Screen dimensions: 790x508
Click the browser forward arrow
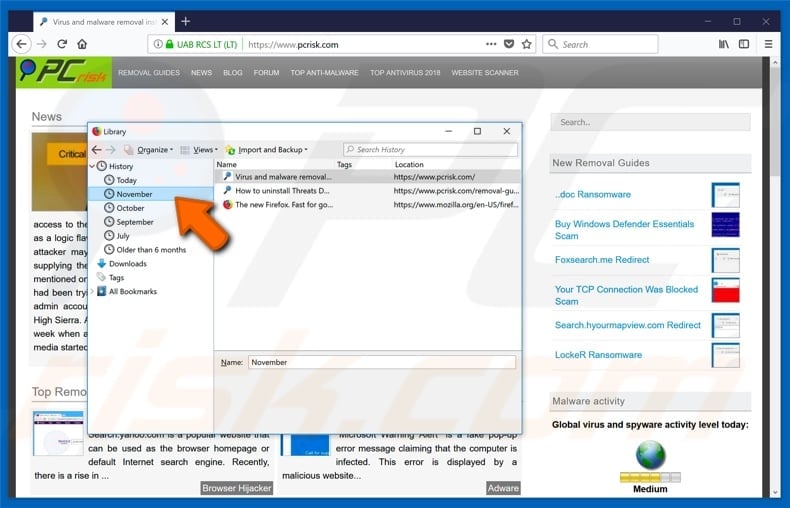[x=42, y=44]
